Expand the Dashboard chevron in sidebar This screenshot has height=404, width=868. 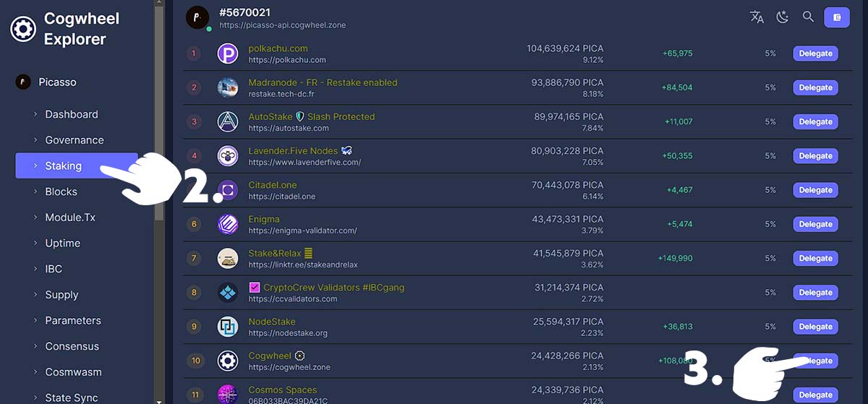35,114
